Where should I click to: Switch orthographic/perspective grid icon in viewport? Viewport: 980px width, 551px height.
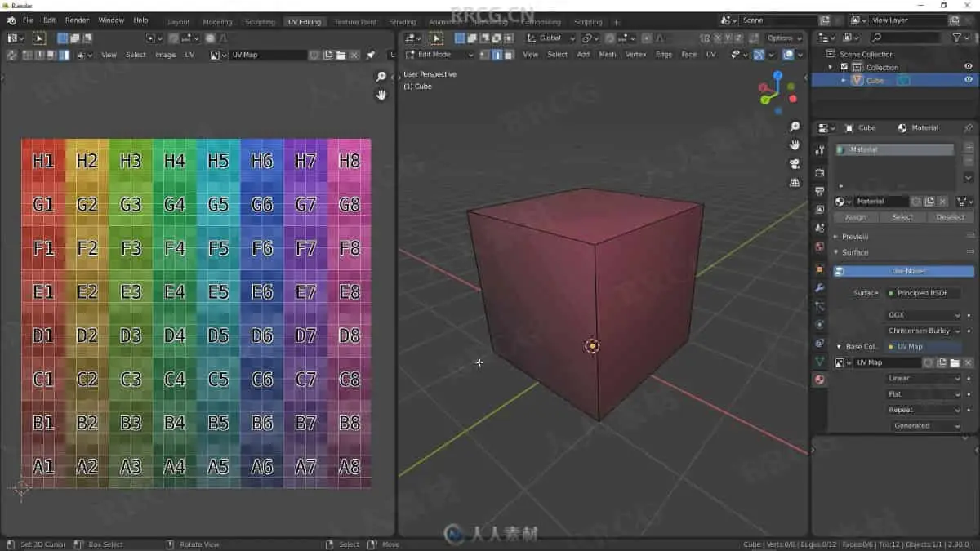[795, 183]
